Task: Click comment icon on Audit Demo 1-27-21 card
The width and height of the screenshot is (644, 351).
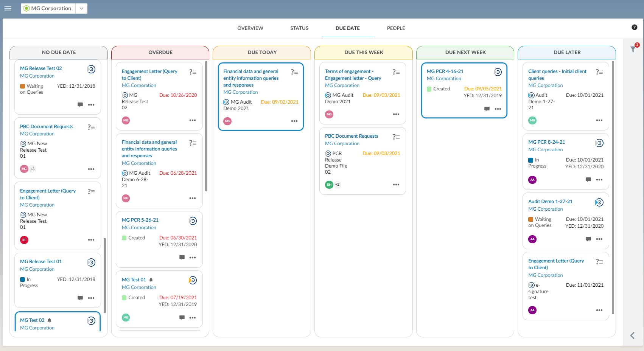Action: pyautogui.click(x=588, y=239)
